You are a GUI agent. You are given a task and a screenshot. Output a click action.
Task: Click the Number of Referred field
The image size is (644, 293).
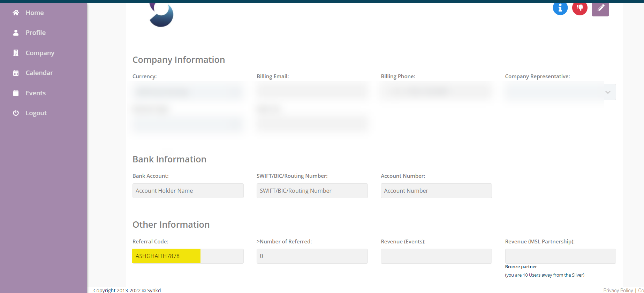312,256
